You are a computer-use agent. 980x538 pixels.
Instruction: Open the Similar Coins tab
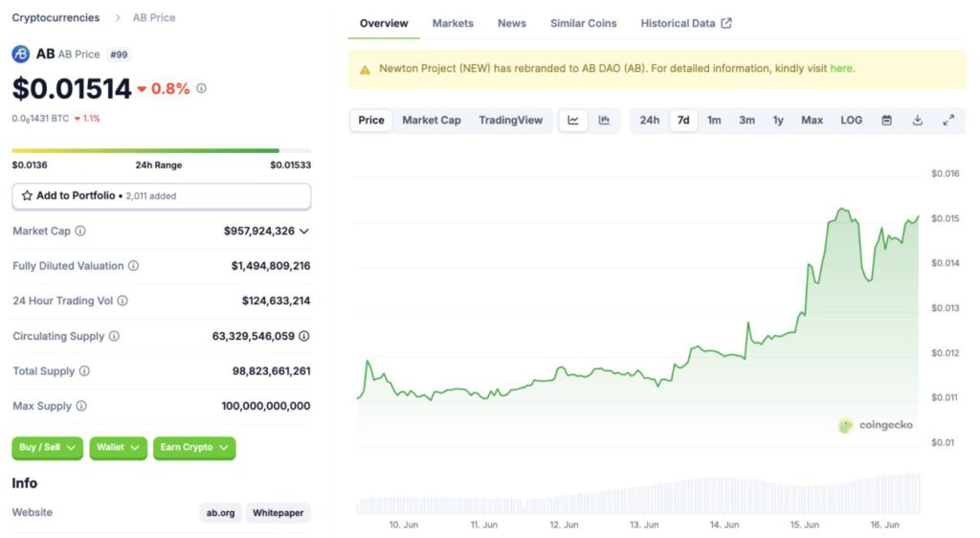583,23
